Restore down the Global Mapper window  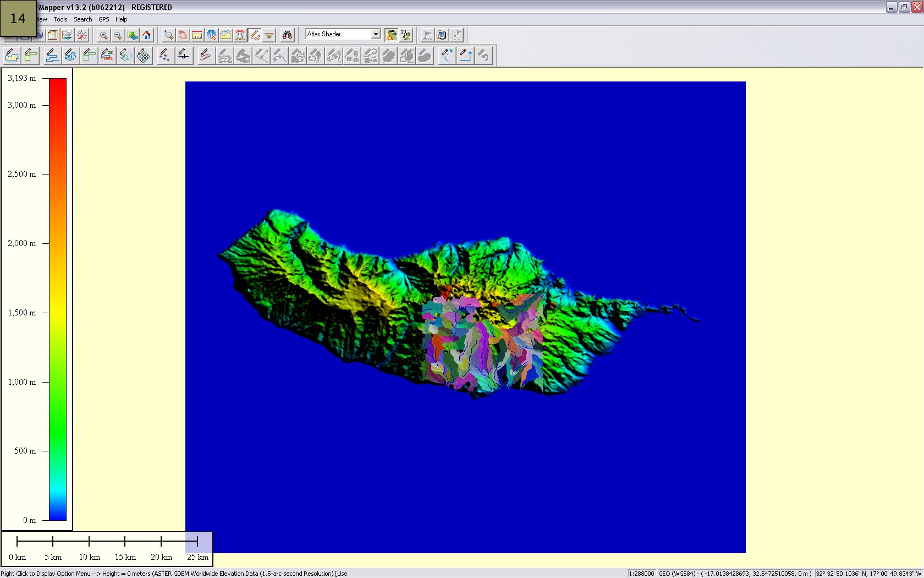(x=904, y=7)
